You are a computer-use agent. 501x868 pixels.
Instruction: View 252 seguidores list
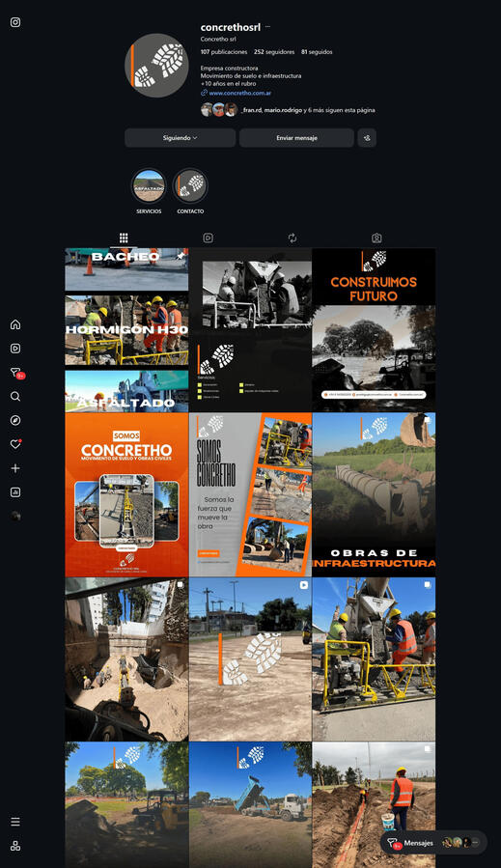(x=274, y=52)
